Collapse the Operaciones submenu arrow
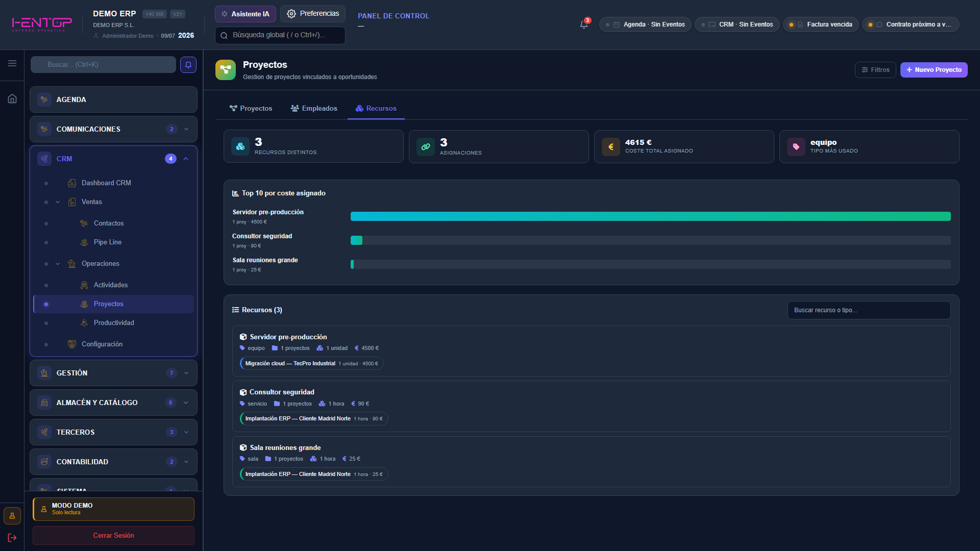 coord(58,264)
